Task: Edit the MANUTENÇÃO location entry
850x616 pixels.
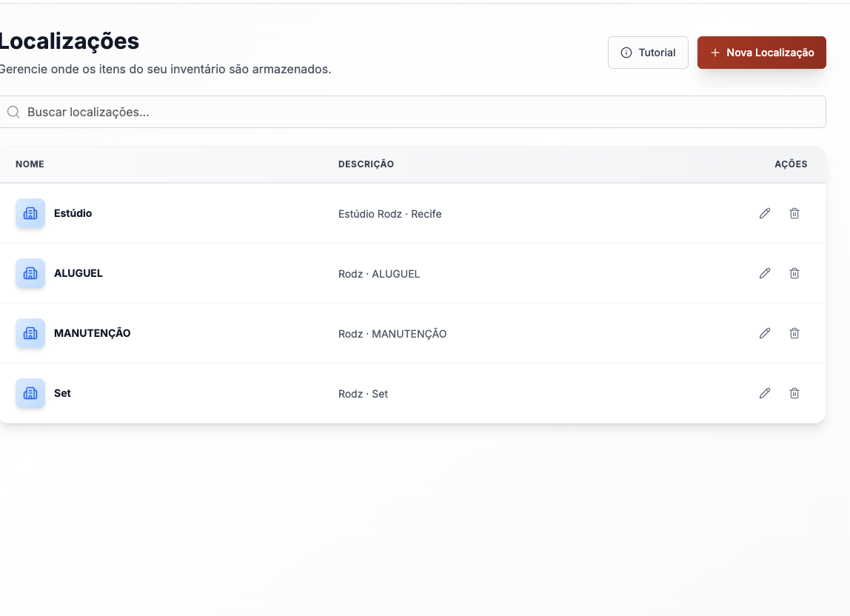Action: click(x=764, y=333)
